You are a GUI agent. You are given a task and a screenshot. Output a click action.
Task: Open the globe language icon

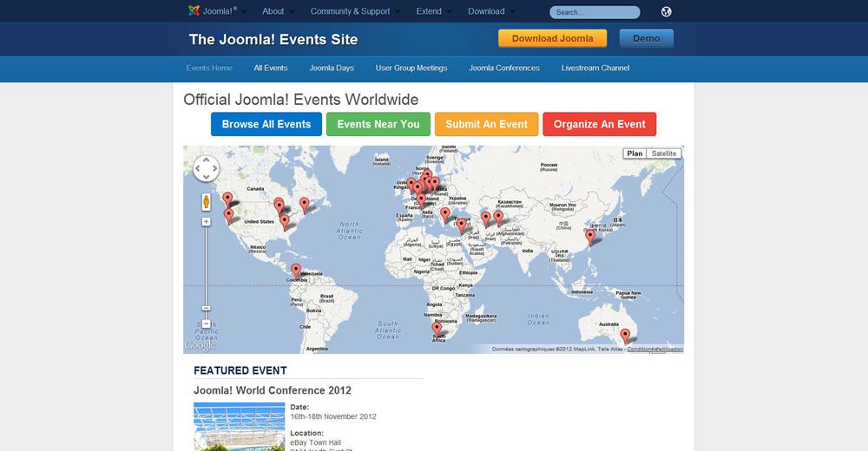[667, 11]
